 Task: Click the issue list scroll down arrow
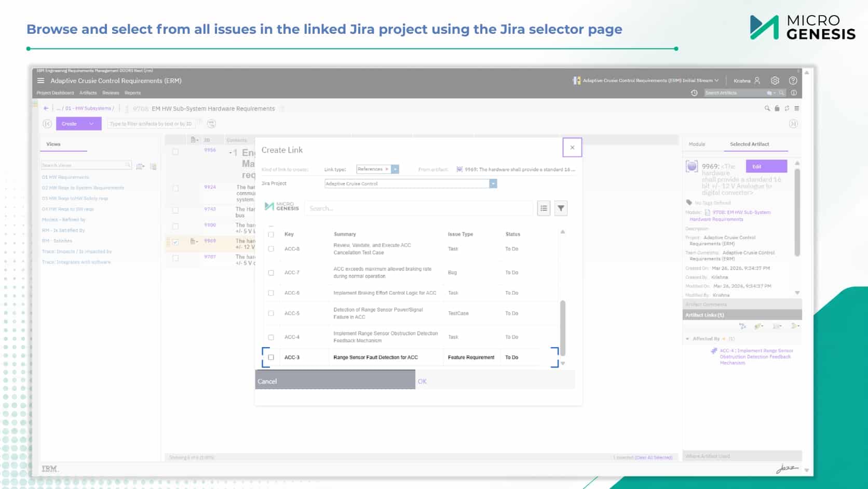(x=563, y=363)
